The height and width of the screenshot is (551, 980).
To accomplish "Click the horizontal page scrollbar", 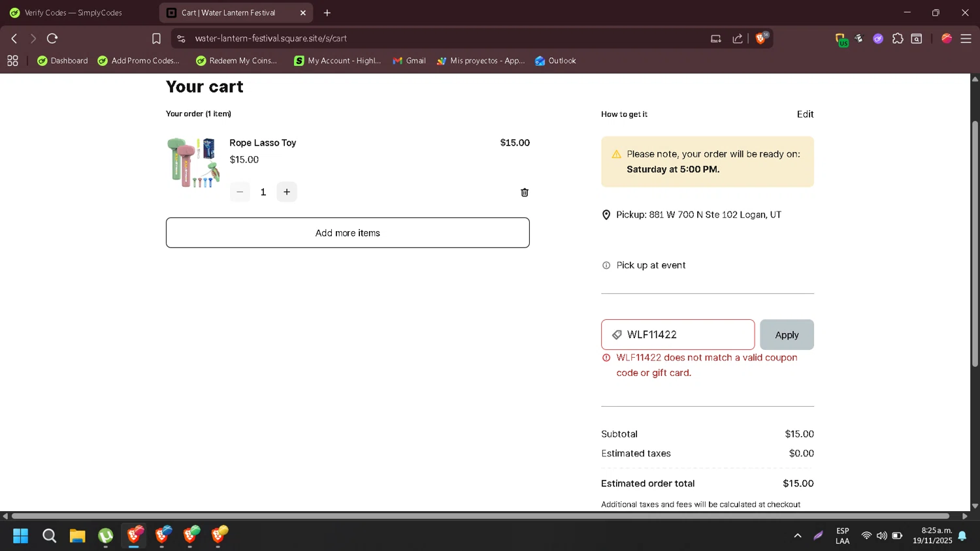I will coord(480,516).
